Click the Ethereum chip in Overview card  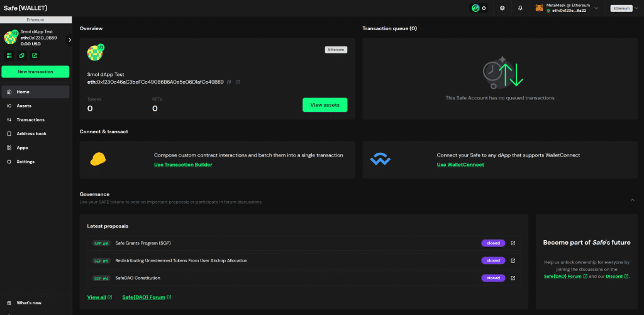(336, 50)
